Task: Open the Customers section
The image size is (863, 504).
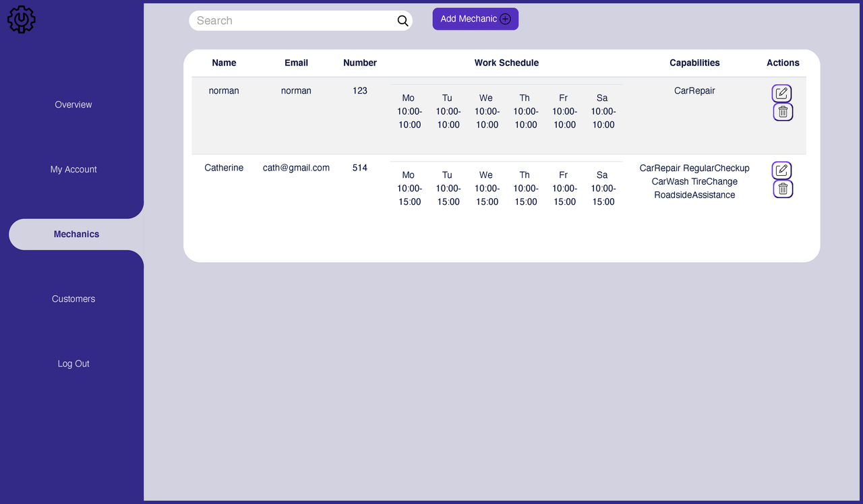Action: (x=73, y=298)
